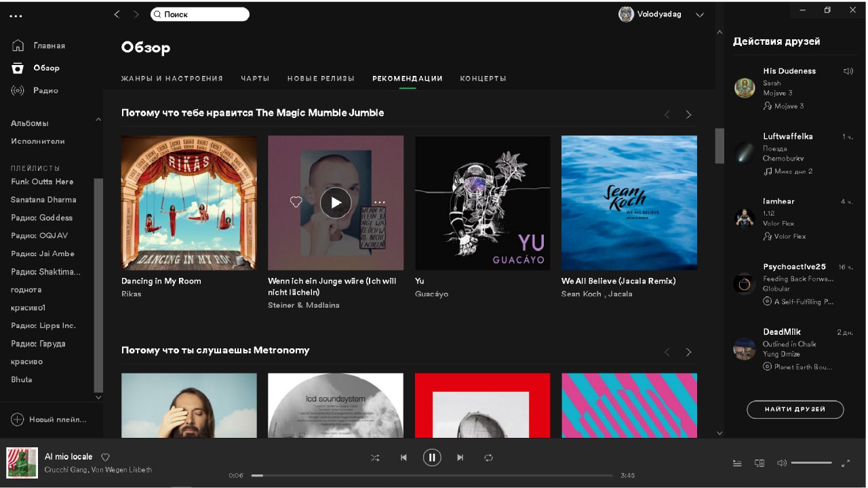Show next Metronomy recommendations

(688, 352)
